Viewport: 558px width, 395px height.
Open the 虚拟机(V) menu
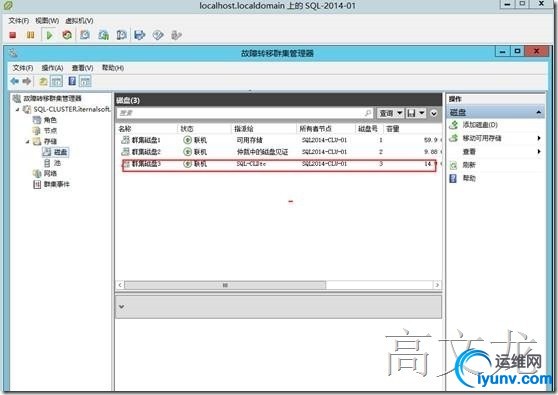tap(79, 21)
